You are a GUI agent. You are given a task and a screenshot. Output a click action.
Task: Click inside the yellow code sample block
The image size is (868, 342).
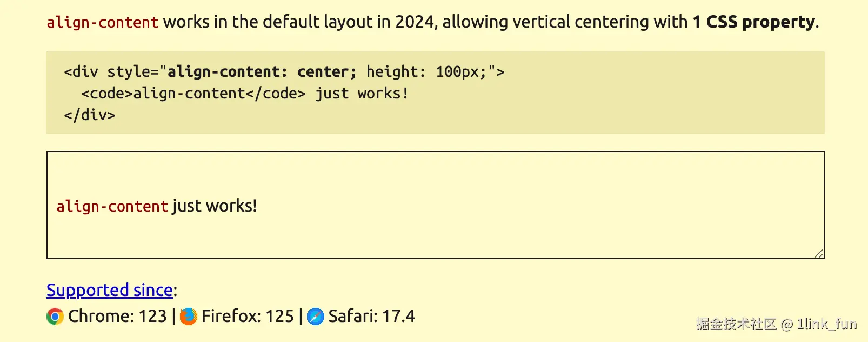tap(436, 93)
